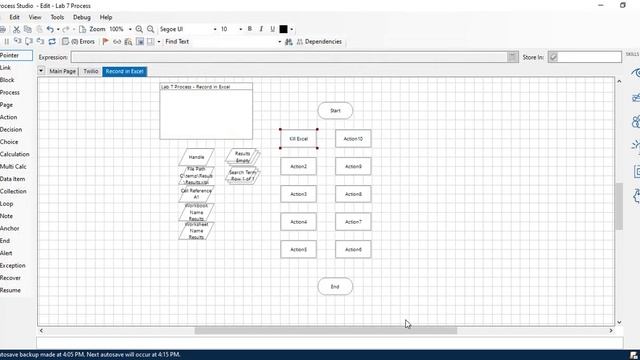Viewport: 640px width, 360px height.
Task: Reset the process with the loop arrows icon
Action: pyautogui.click(x=52, y=42)
